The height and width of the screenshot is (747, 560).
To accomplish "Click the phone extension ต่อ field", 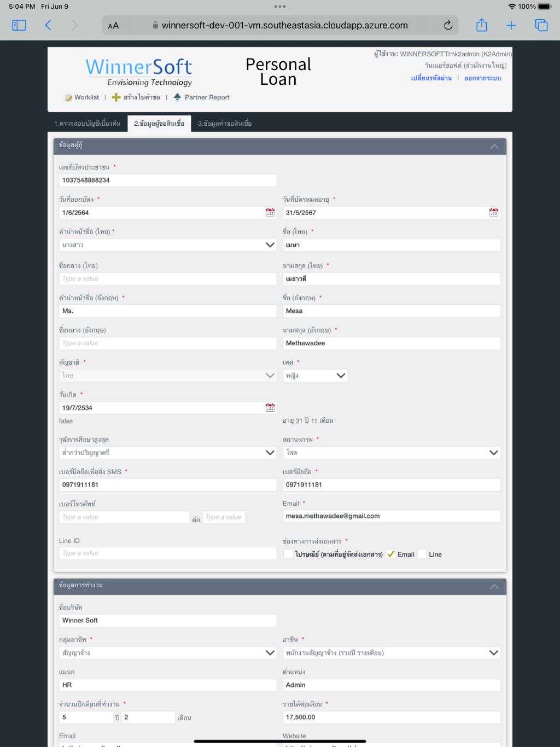I will pos(224,517).
